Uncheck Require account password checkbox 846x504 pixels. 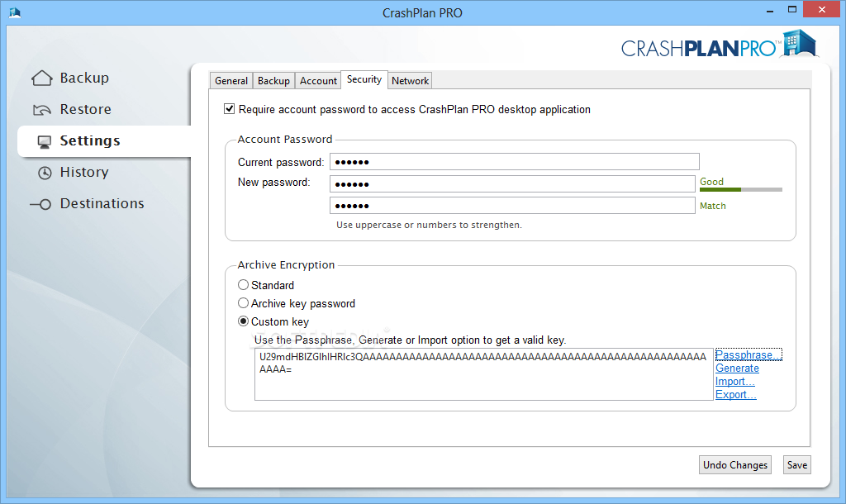[x=230, y=109]
